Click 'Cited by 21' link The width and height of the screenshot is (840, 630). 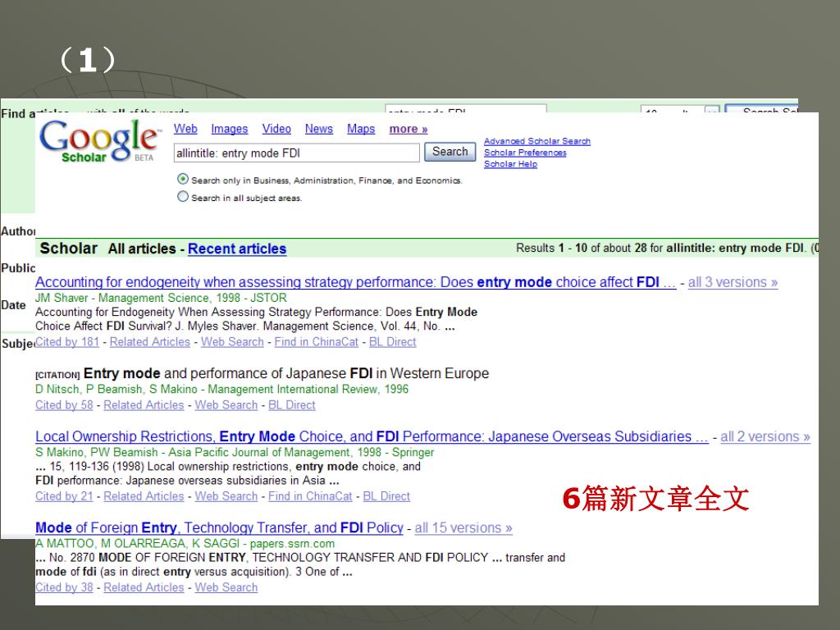click(x=64, y=496)
